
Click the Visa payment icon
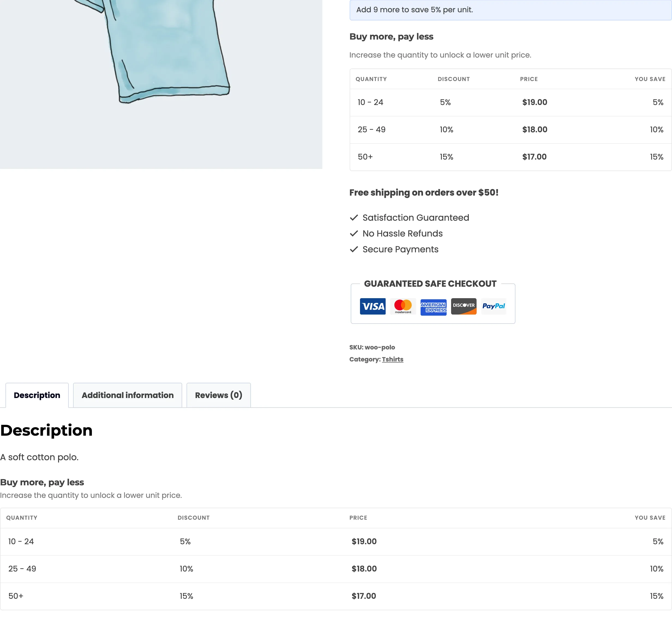[x=373, y=306]
